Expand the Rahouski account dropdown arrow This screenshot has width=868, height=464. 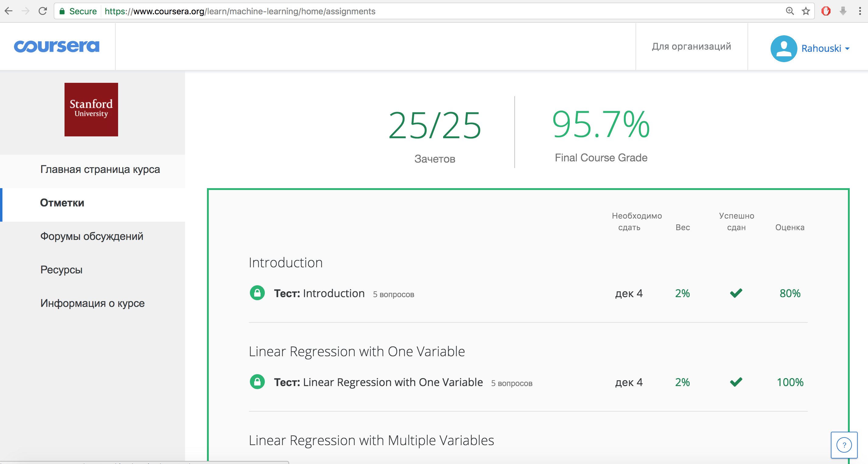(x=847, y=49)
